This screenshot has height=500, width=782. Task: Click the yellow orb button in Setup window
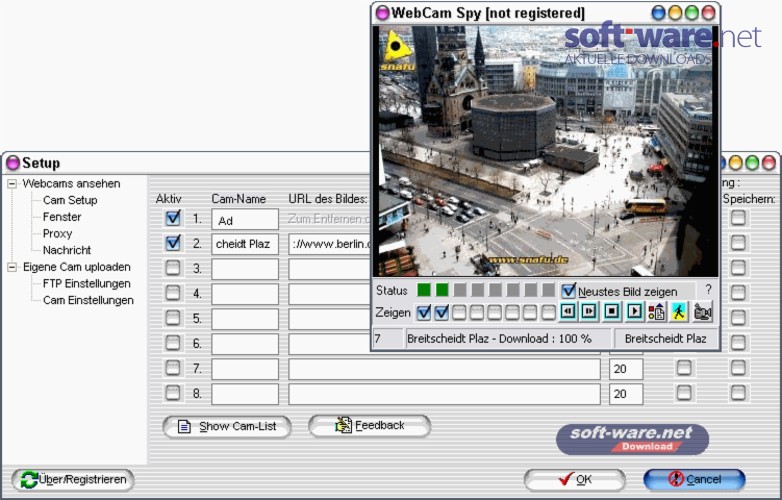coord(736,163)
